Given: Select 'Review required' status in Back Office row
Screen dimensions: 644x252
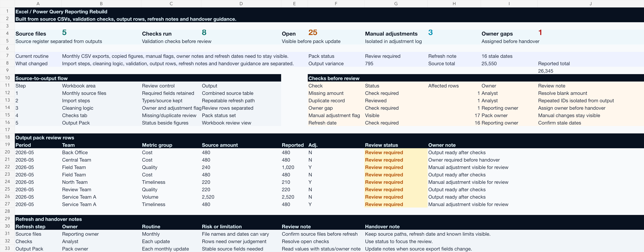Looking at the screenshot, I should [x=384, y=152].
